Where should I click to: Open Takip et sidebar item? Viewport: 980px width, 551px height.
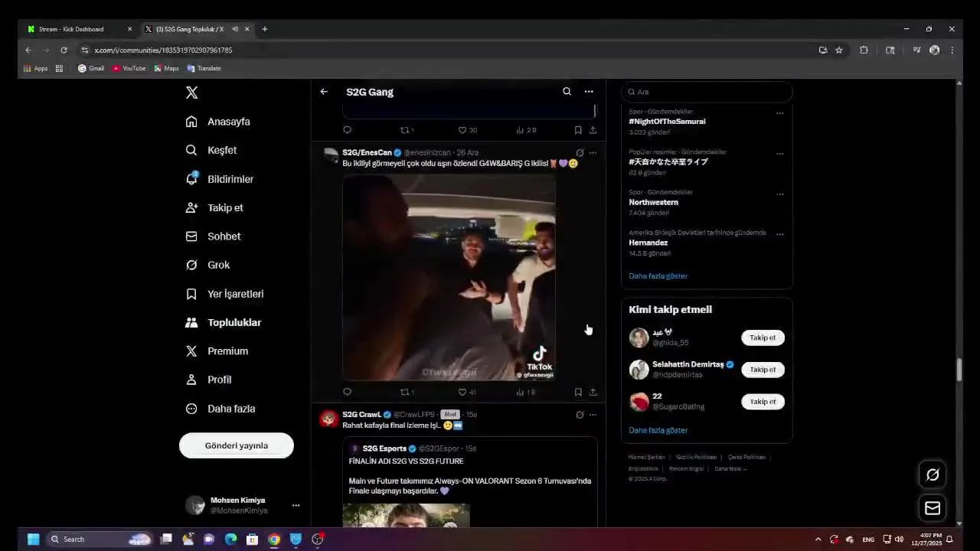coord(214,207)
